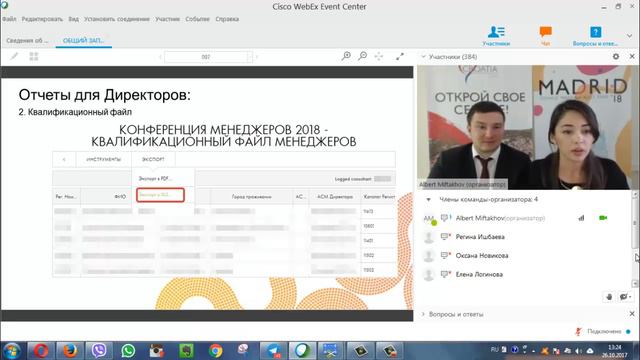Open Telegram from the taskbar
Viewport: 640px width, 360px height.
pyautogui.click(x=273, y=351)
